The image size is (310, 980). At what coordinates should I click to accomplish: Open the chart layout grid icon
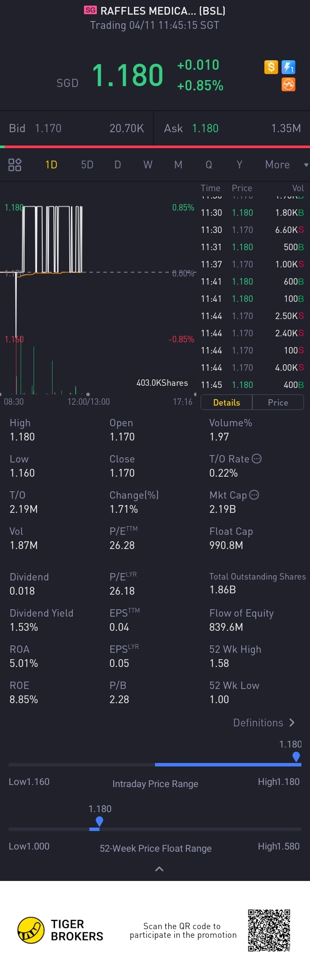click(15, 164)
